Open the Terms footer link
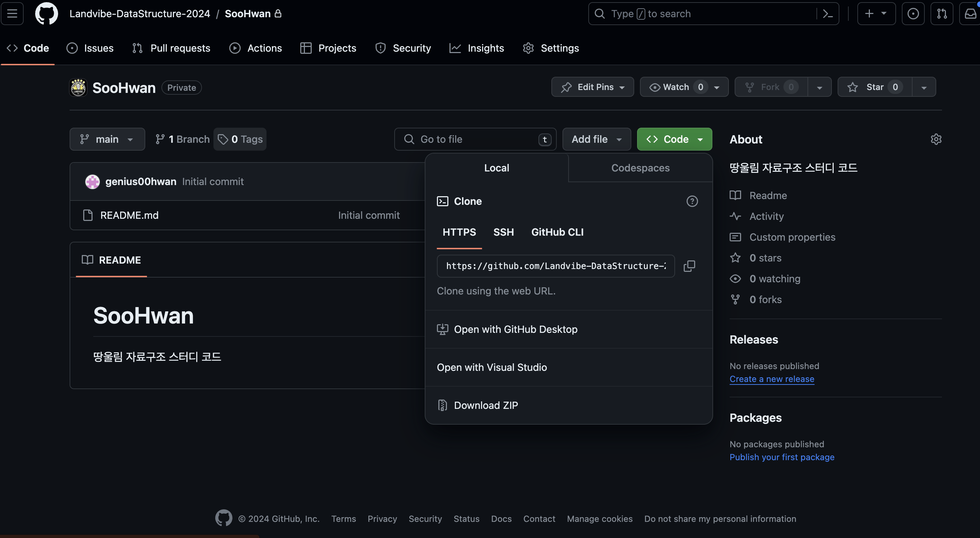The height and width of the screenshot is (538, 980). pyautogui.click(x=344, y=519)
